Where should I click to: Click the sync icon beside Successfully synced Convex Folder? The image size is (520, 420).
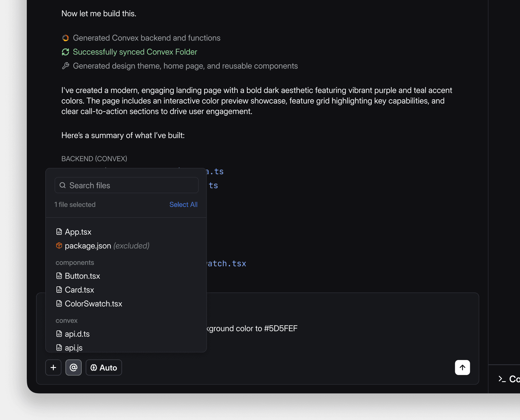click(x=66, y=52)
